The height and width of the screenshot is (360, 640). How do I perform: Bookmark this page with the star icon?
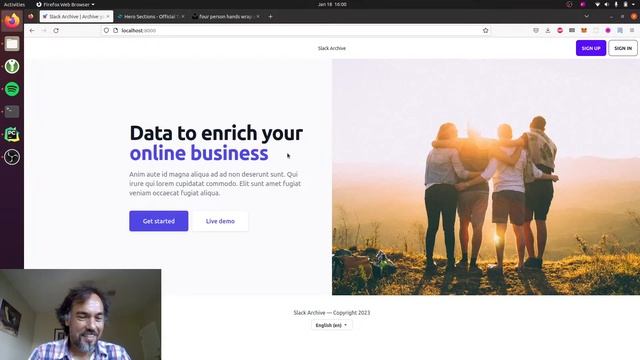pos(485,31)
